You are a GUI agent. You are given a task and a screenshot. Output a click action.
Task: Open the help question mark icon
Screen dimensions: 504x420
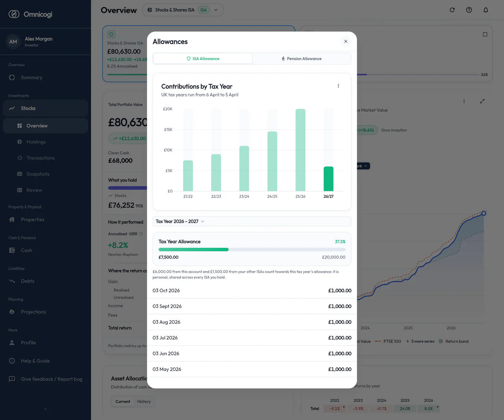click(x=469, y=10)
